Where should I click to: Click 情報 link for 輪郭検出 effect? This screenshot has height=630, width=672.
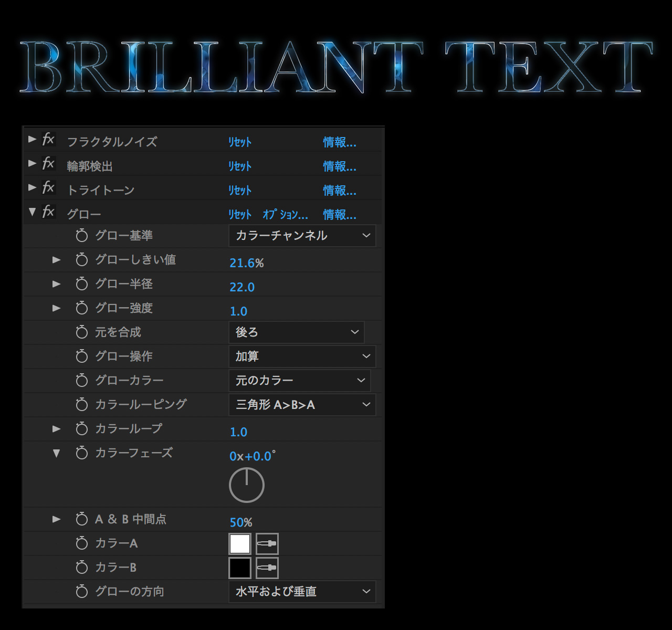coord(339,166)
